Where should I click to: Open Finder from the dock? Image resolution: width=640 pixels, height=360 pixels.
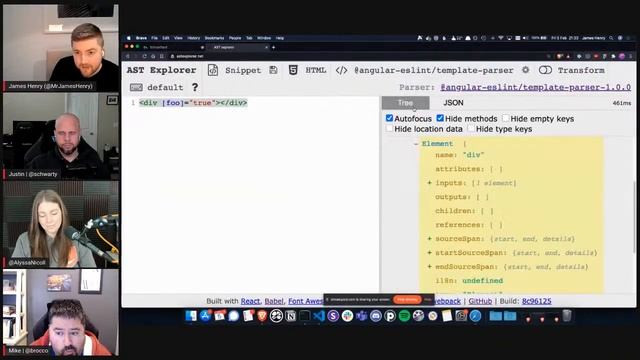coord(191,316)
